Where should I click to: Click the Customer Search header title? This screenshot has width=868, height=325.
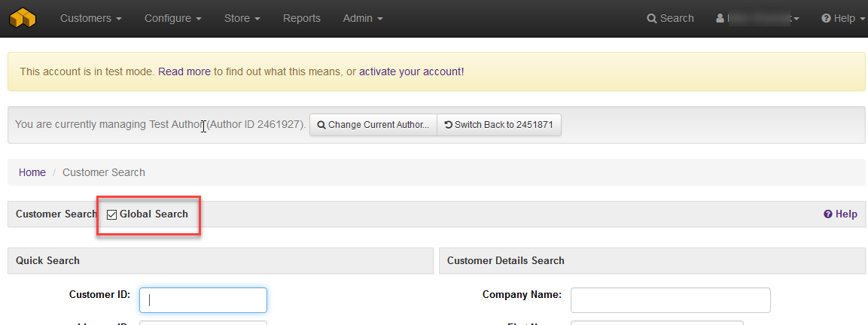56,214
